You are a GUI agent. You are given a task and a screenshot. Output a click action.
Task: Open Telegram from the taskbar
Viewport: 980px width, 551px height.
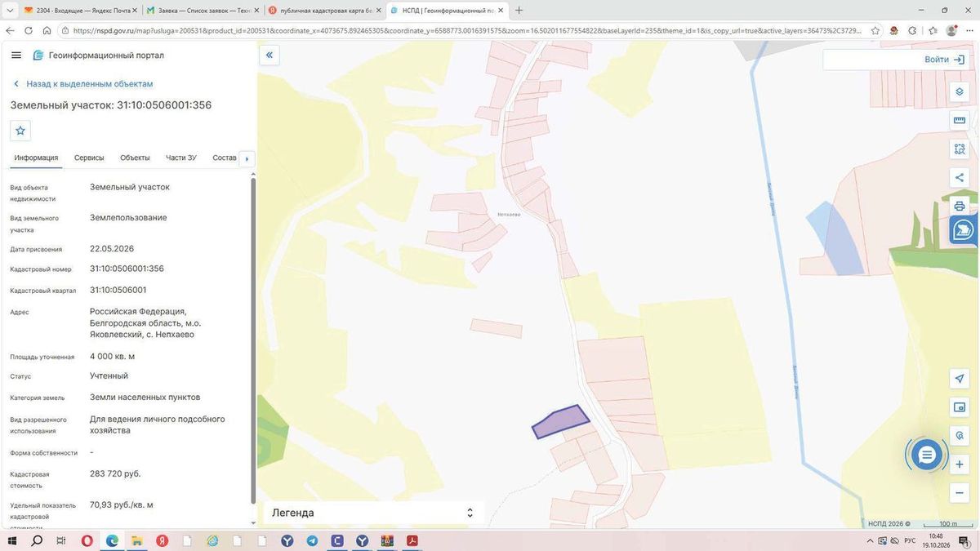coord(312,541)
